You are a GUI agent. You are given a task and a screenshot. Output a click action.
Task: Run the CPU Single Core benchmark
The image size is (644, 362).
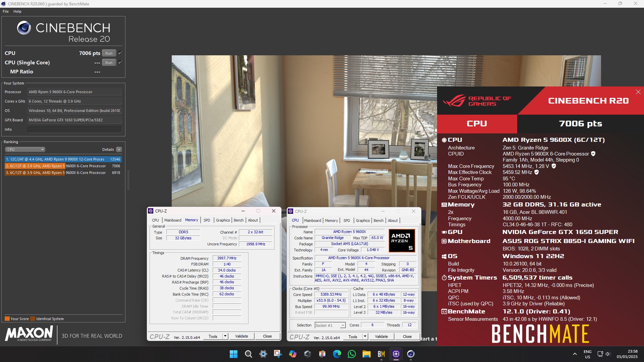tap(109, 62)
